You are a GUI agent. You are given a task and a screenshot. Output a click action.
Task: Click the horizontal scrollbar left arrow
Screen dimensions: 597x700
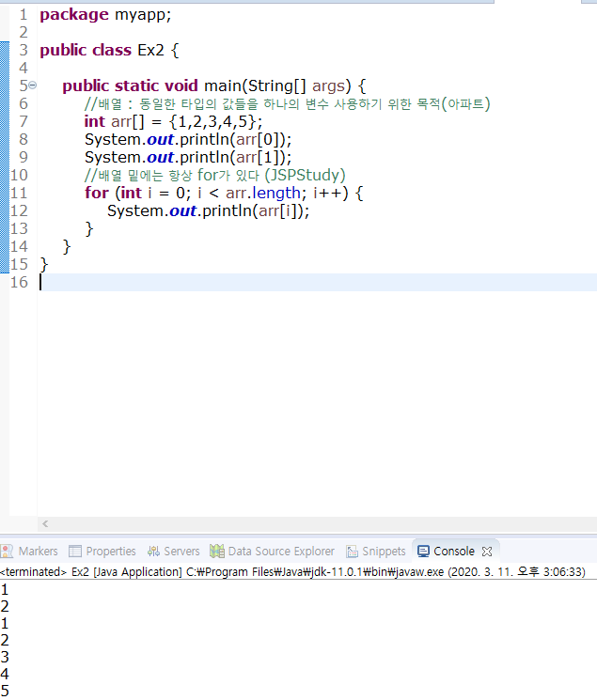click(45, 523)
